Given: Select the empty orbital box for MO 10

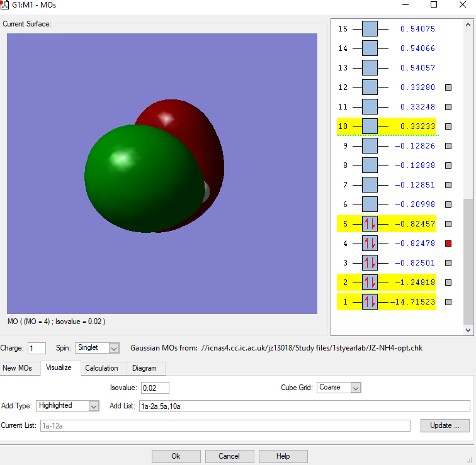Looking at the screenshot, I should point(370,126).
